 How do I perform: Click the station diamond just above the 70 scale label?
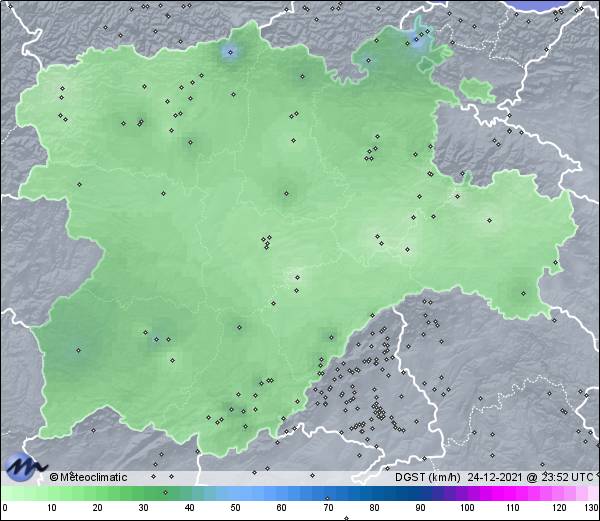pyautogui.click(x=327, y=498)
